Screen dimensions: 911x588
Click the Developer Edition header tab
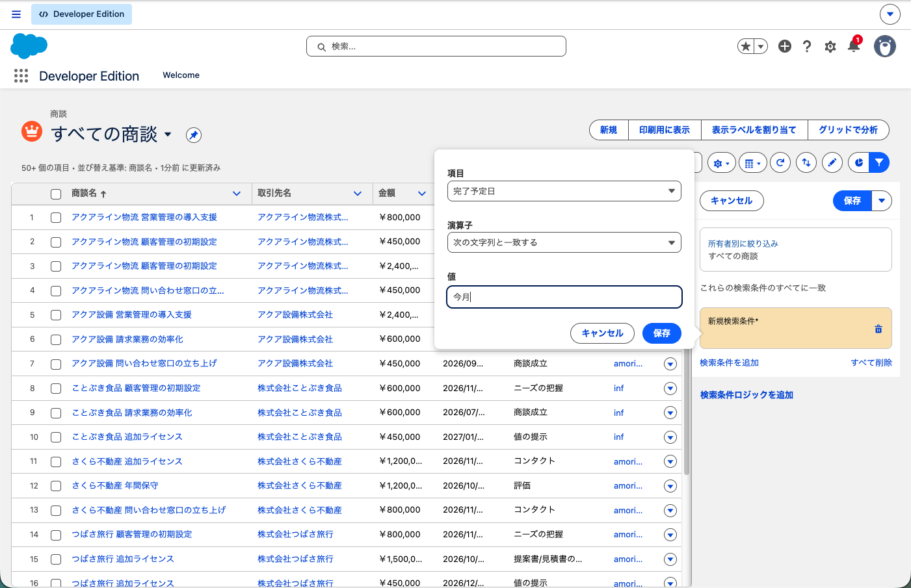82,14
